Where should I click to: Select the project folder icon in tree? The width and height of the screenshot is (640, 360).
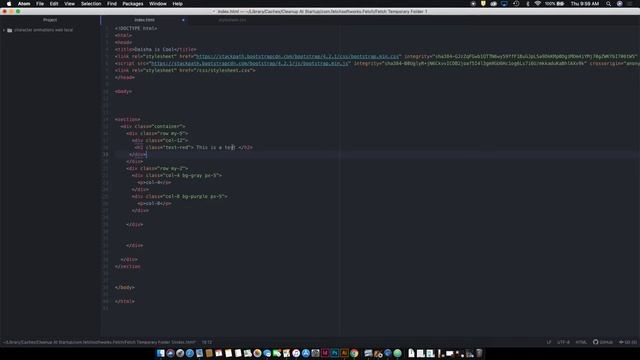tap(9, 30)
